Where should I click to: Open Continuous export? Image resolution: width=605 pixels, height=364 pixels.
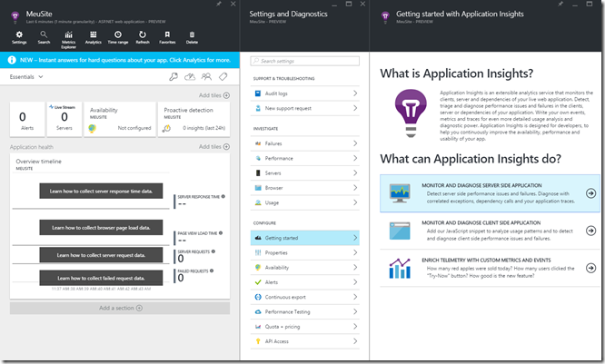click(x=305, y=297)
